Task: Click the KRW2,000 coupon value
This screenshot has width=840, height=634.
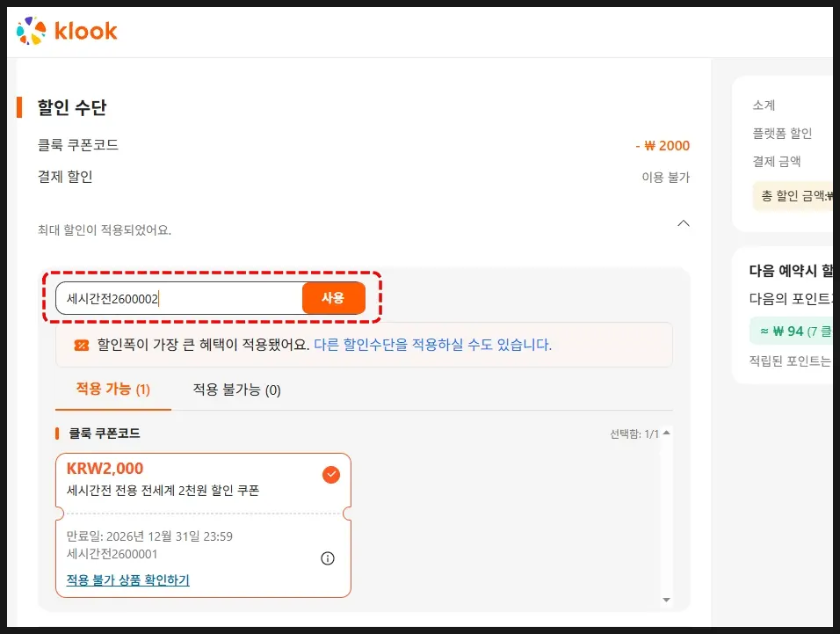Action: pyautogui.click(x=105, y=468)
